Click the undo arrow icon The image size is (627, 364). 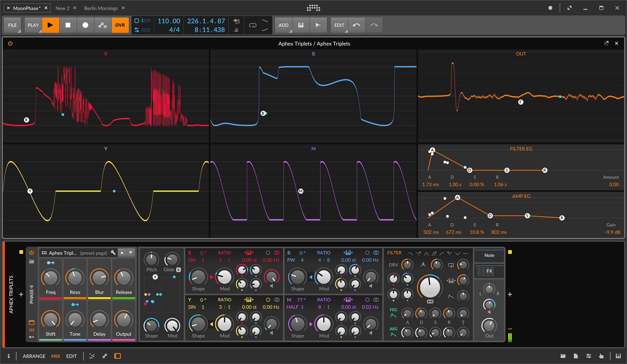[356, 25]
